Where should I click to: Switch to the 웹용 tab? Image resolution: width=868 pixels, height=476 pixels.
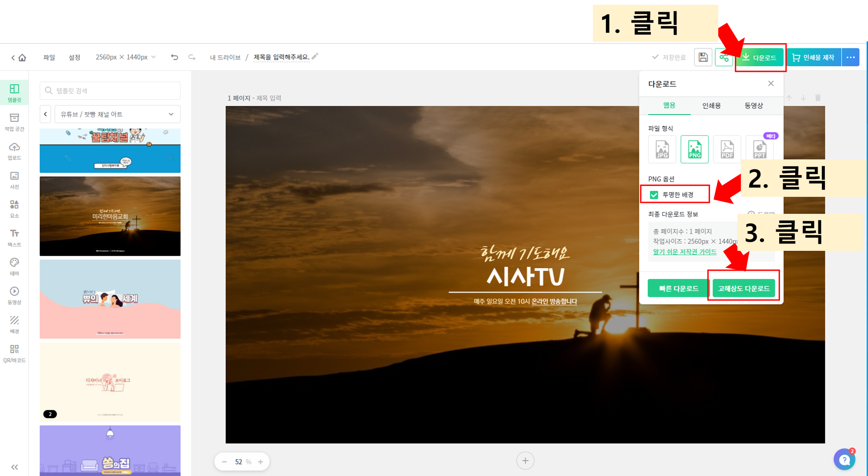669,105
